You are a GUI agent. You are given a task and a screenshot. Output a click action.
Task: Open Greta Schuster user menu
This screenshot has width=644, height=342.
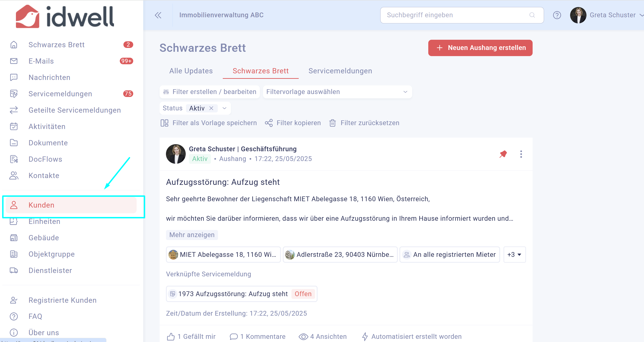pyautogui.click(x=606, y=15)
